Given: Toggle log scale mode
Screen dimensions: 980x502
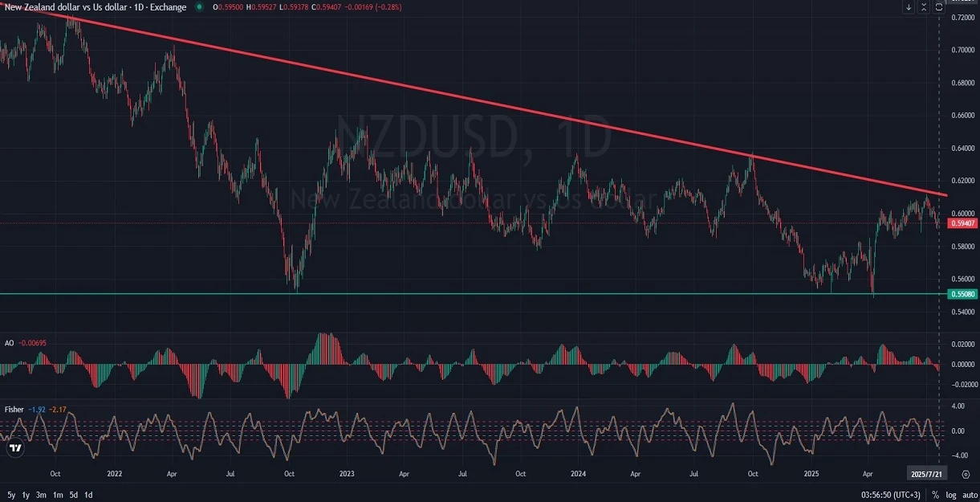Looking at the screenshot, I should click(950, 495).
